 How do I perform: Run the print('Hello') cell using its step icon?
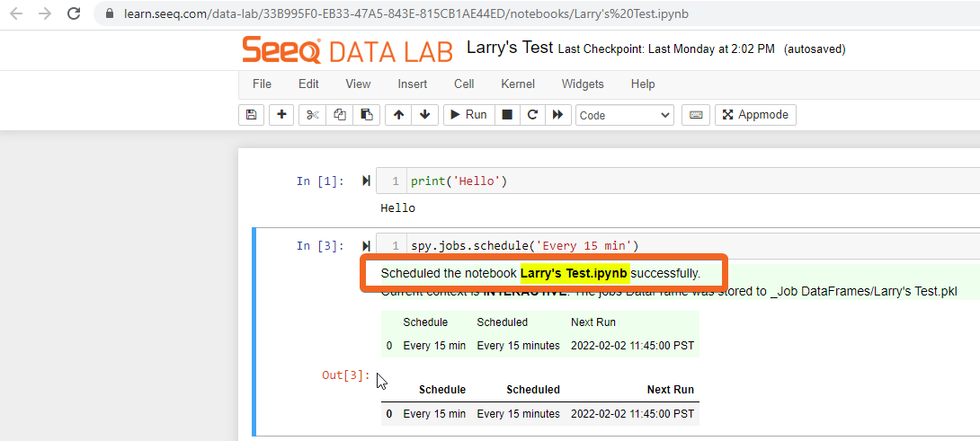(x=366, y=181)
